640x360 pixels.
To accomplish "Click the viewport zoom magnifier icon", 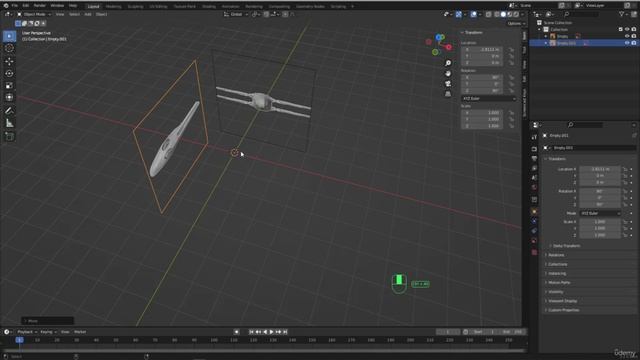I will pyautogui.click(x=448, y=63).
